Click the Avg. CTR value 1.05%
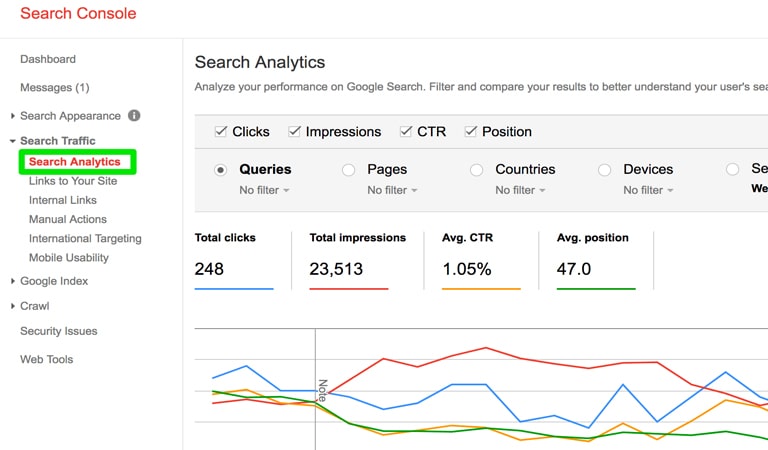 pyautogui.click(x=467, y=269)
